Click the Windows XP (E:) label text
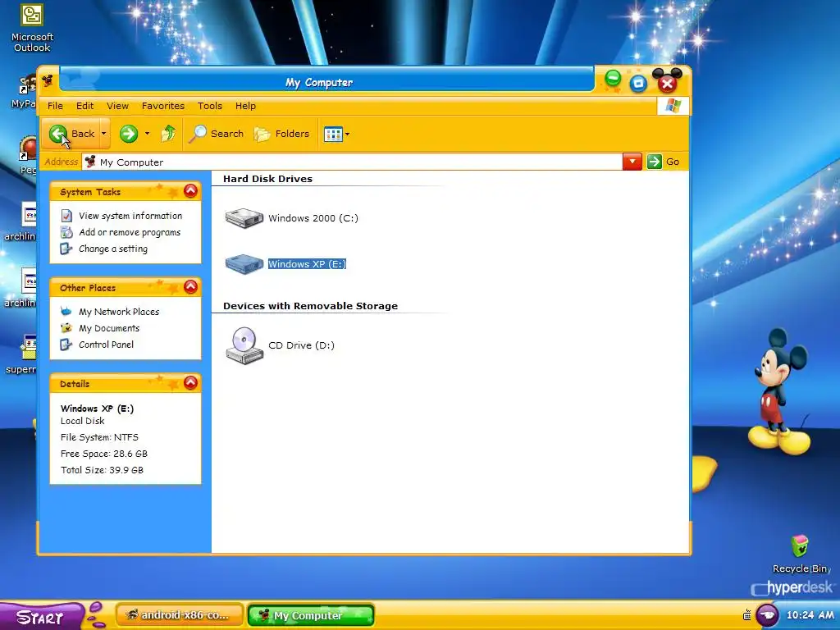 (x=307, y=264)
